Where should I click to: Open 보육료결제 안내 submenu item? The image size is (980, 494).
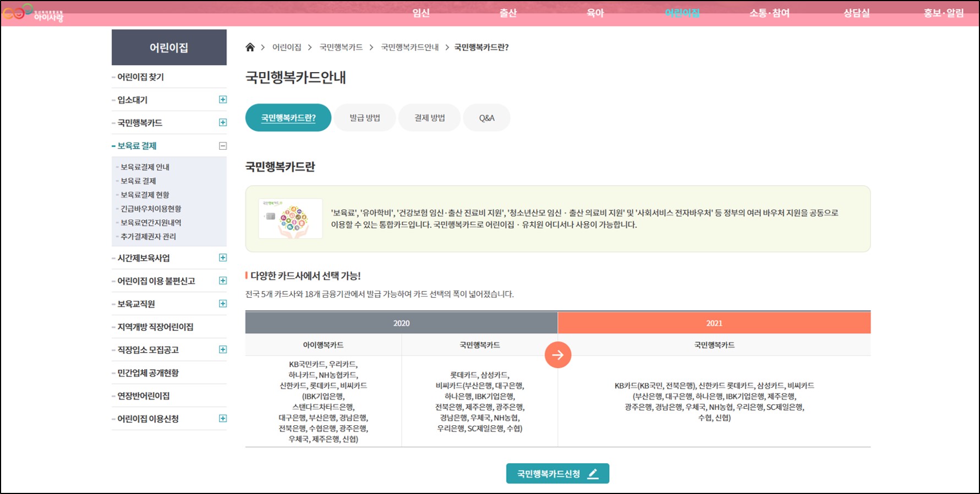[x=145, y=167]
